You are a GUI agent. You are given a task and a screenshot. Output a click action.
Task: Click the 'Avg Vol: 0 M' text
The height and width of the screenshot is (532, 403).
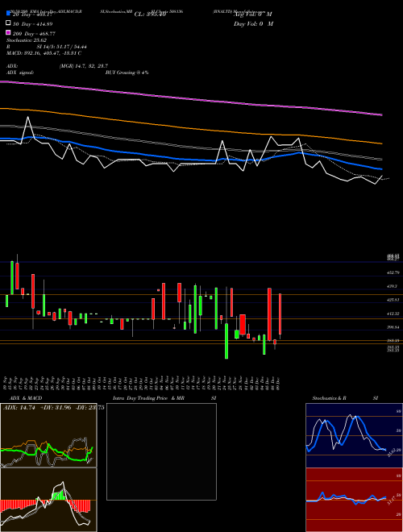click(253, 15)
